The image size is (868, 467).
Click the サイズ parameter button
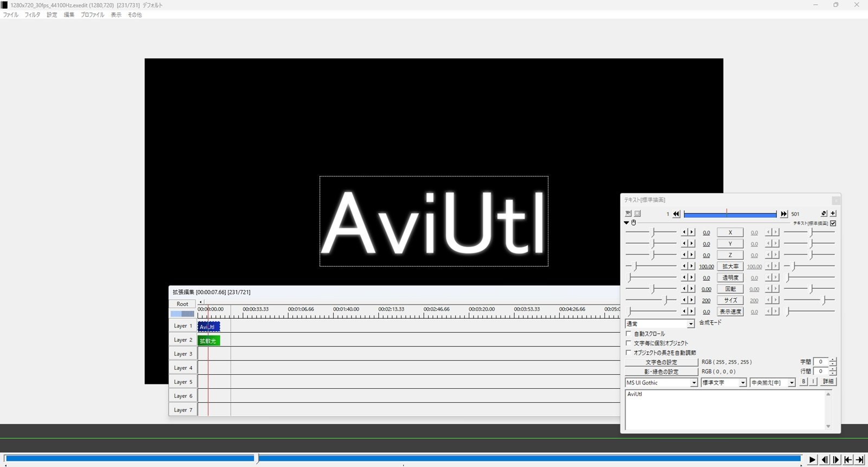[730, 300]
